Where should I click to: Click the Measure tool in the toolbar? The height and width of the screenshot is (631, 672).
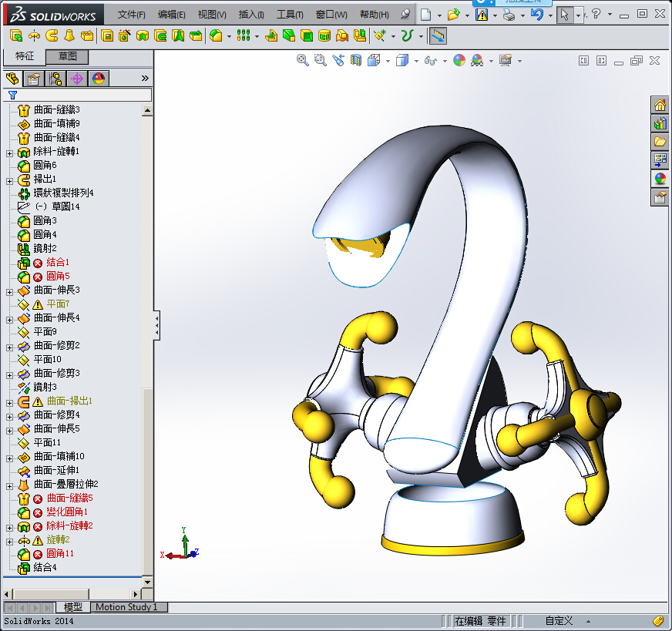(437, 35)
